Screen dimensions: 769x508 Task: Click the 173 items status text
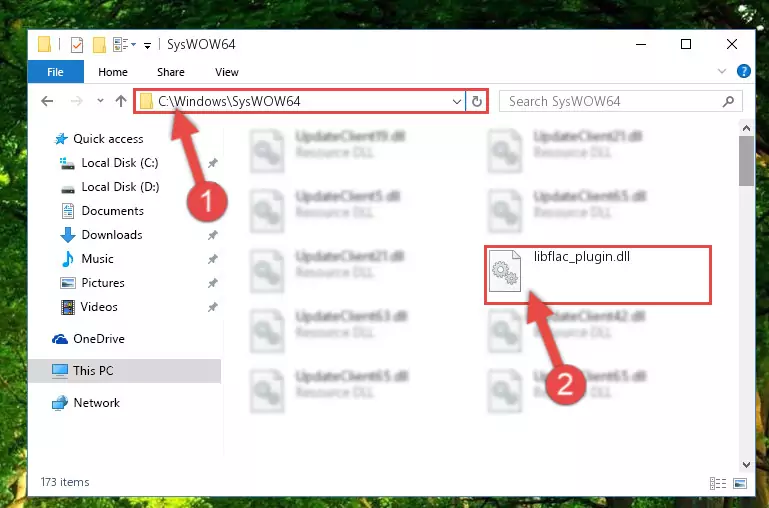65,482
